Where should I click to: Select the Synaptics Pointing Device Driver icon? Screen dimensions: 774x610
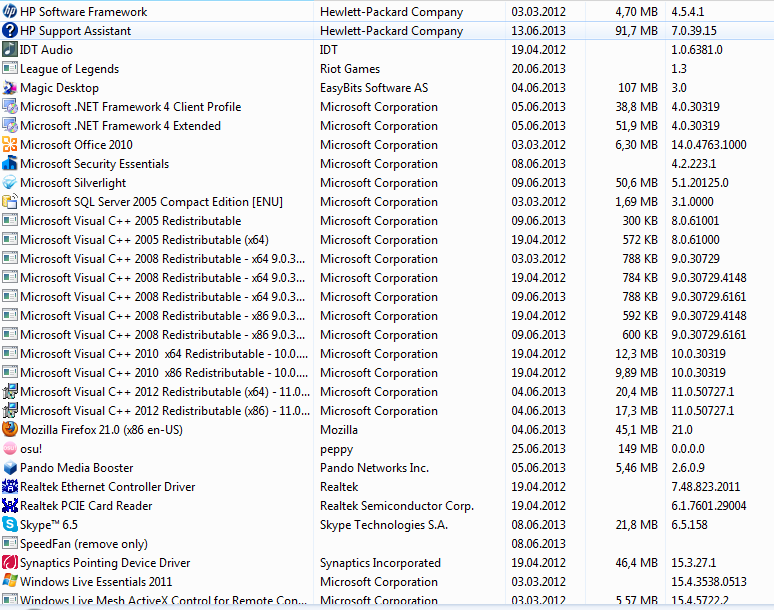[10, 563]
